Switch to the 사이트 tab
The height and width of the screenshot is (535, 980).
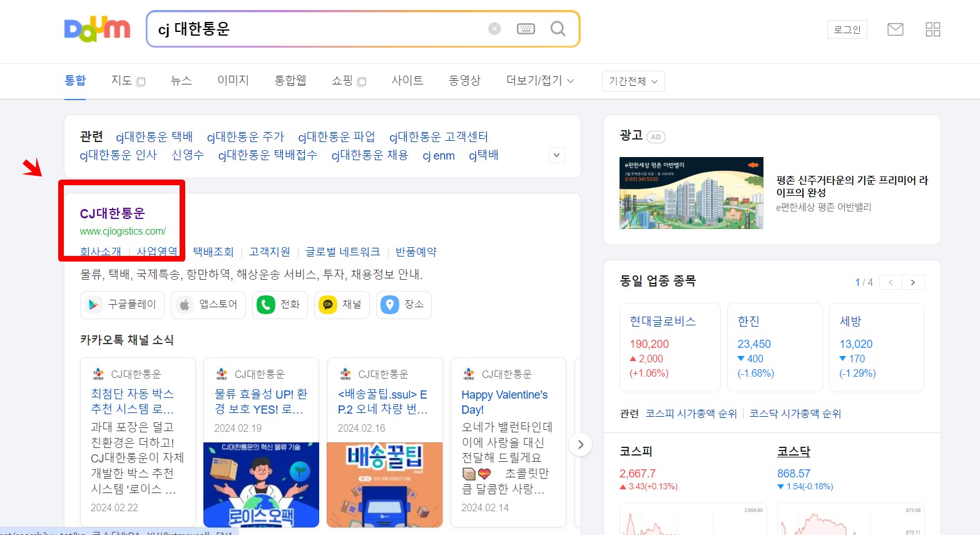coord(407,81)
